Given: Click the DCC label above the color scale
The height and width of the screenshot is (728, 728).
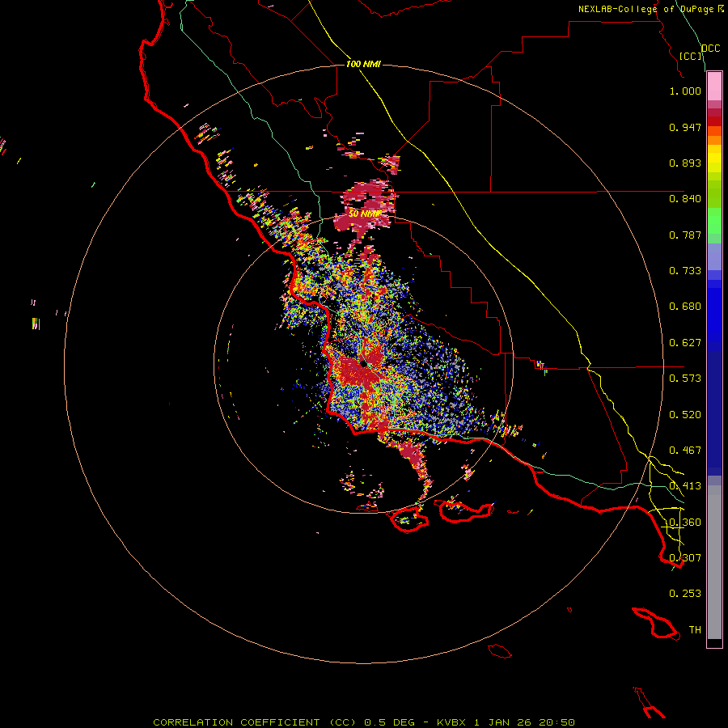Looking at the screenshot, I should click(710, 49).
